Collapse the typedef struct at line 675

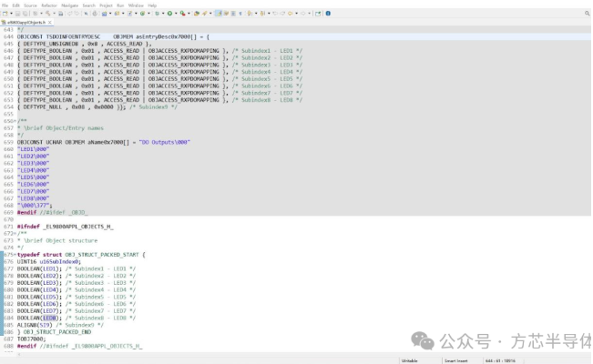pyautogui.click(x=15, y=255)
